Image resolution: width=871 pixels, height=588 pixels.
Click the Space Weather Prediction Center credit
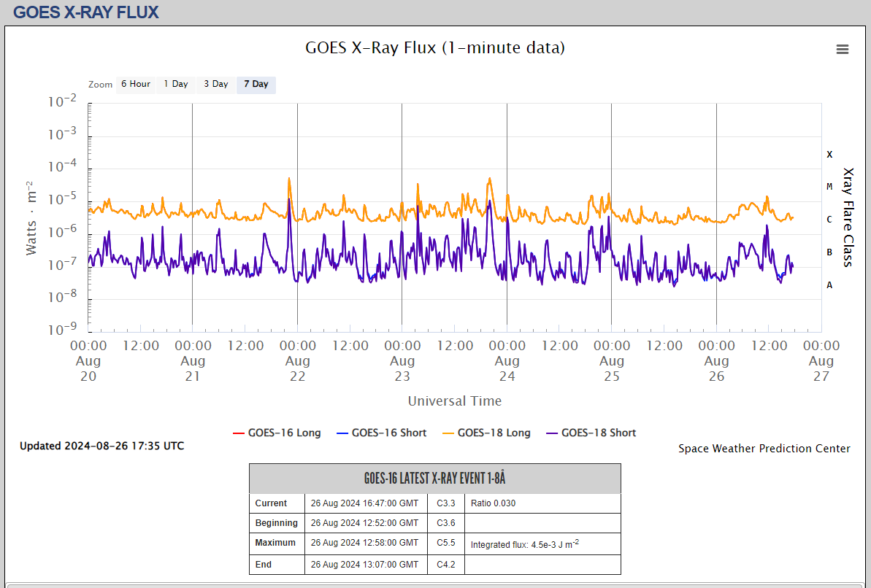click(x=764, y=449)
